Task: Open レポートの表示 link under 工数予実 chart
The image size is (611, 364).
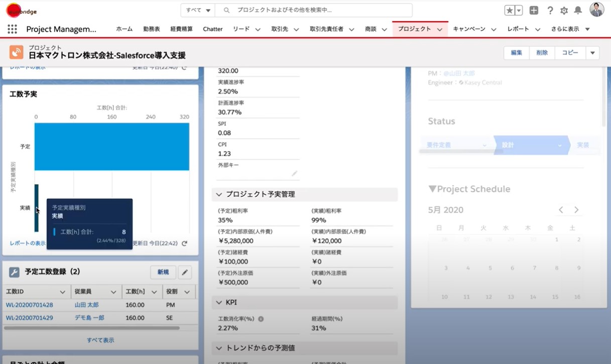Action: point(28,244)
